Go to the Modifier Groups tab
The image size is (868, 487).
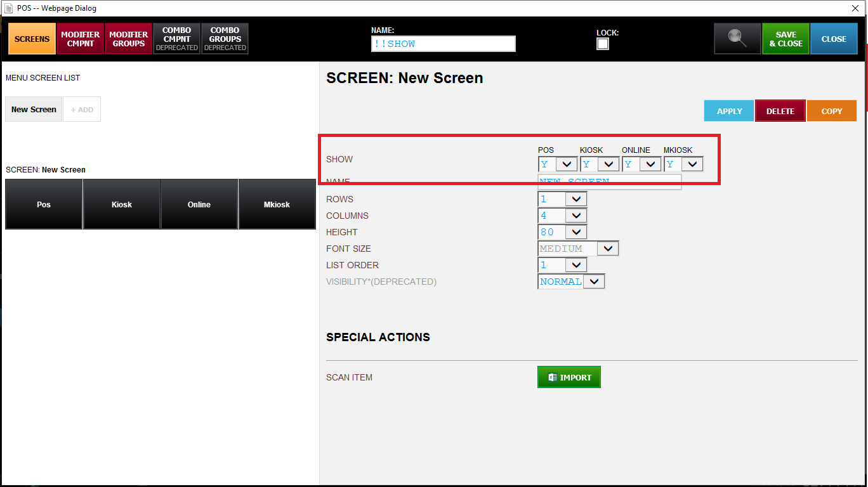128,39
